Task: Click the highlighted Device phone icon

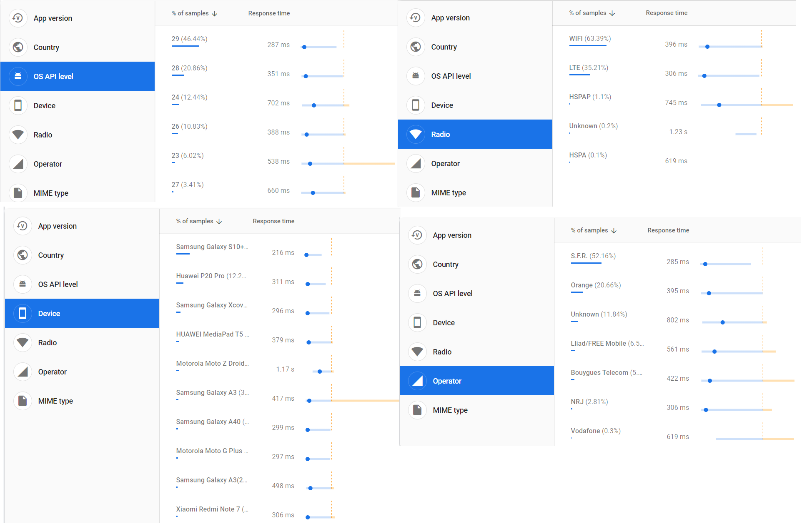Action: tap(23, 313)
